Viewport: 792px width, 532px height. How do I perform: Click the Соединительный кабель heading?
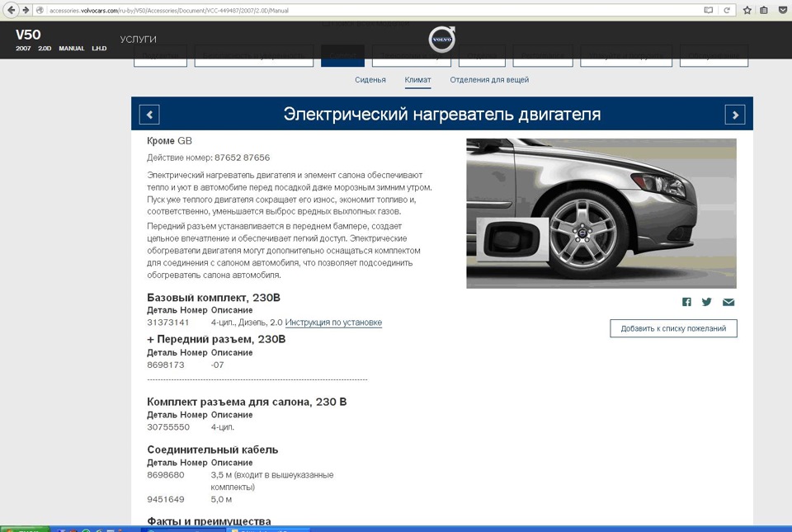point(213,450)
